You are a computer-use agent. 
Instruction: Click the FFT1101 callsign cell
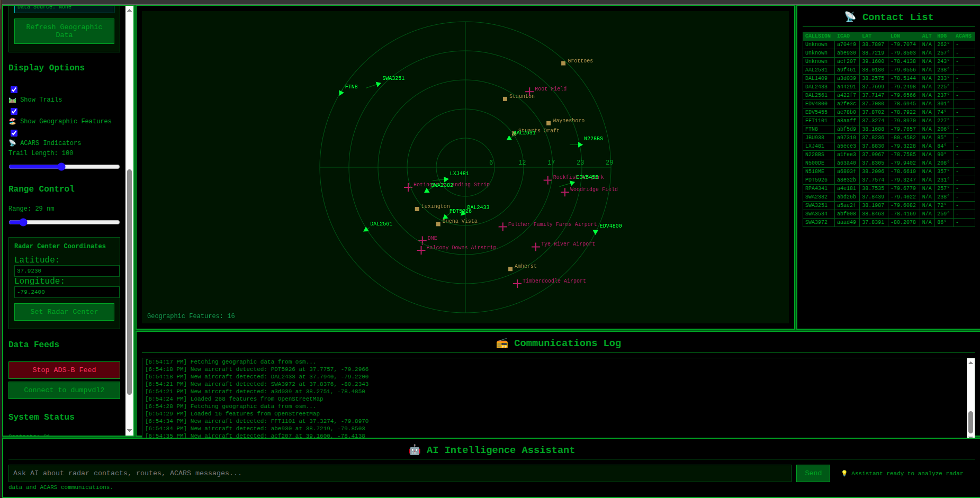(819, 121)
